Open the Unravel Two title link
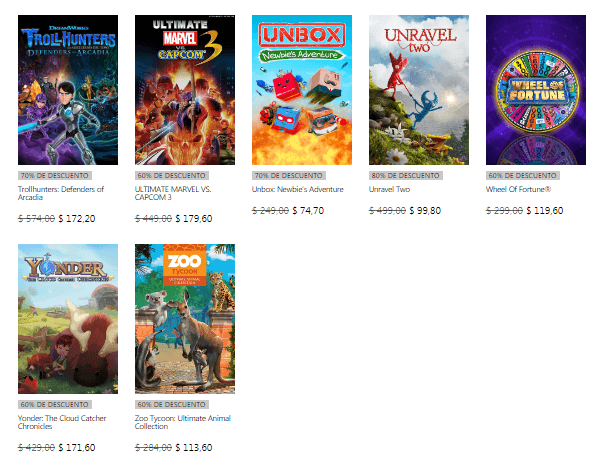The height and width of the screenshot is (466, 602). point(389,189)
